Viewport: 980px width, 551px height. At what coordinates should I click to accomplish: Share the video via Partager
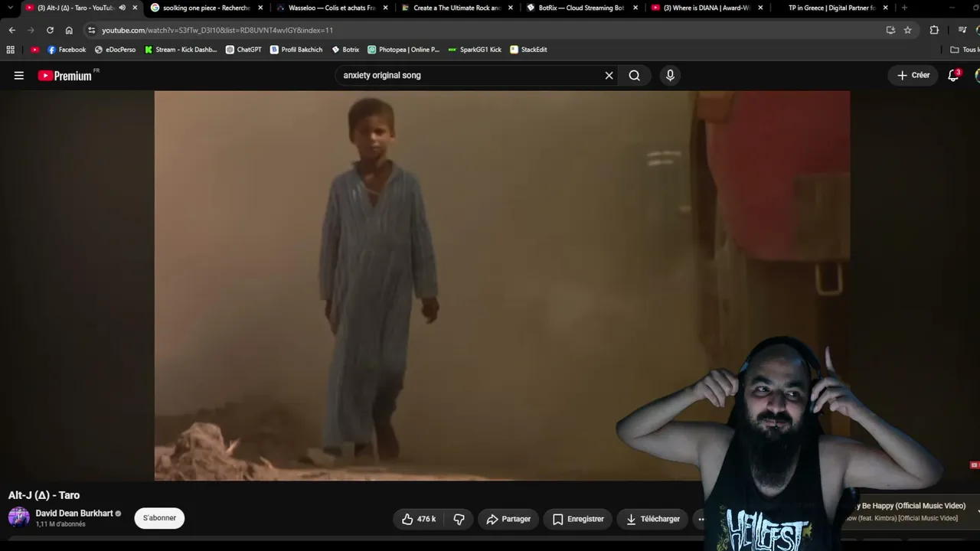508,519
